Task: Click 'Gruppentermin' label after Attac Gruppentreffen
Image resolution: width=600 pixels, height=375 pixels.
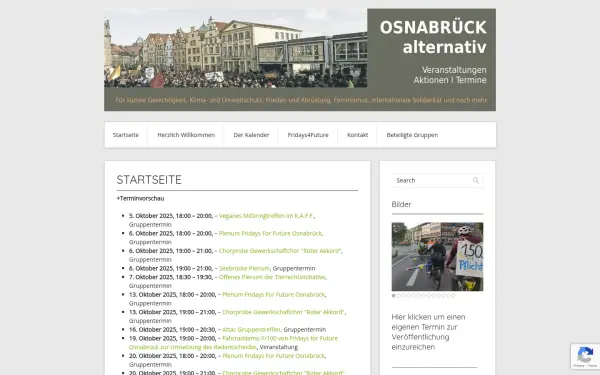Action: (x=305, y=329)
